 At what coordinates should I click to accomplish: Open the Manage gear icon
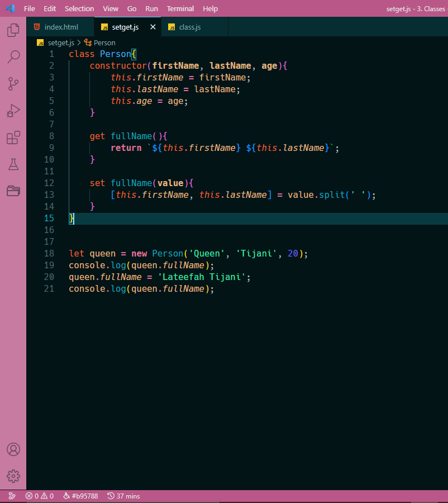pyautogui.click(x=13, y=476)
